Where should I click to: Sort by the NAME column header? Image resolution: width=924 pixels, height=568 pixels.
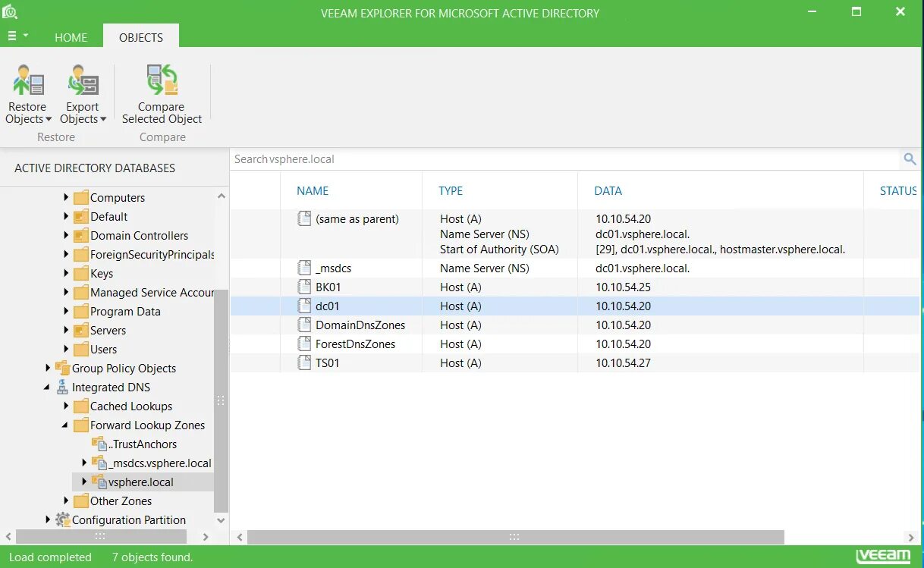[x=313, y=191]
